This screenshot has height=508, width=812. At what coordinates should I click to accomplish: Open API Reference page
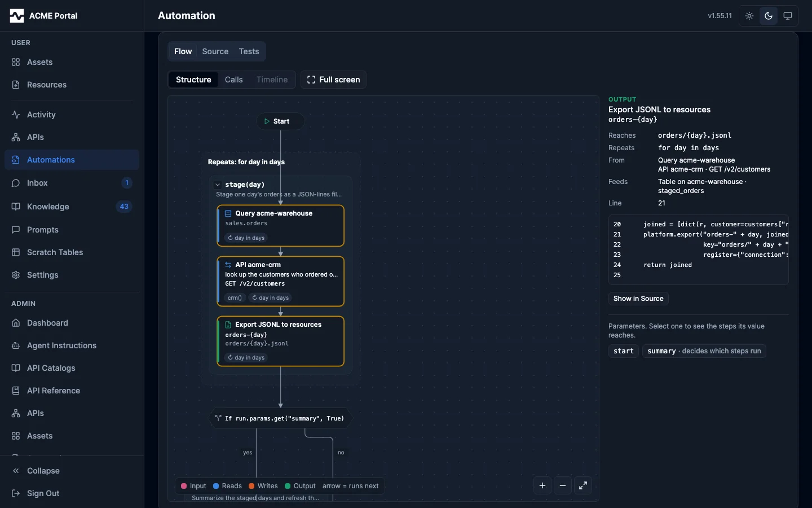72,391
